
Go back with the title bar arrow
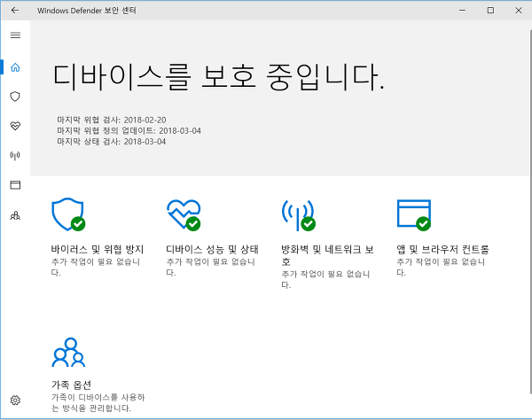click(x=15, y=11)
